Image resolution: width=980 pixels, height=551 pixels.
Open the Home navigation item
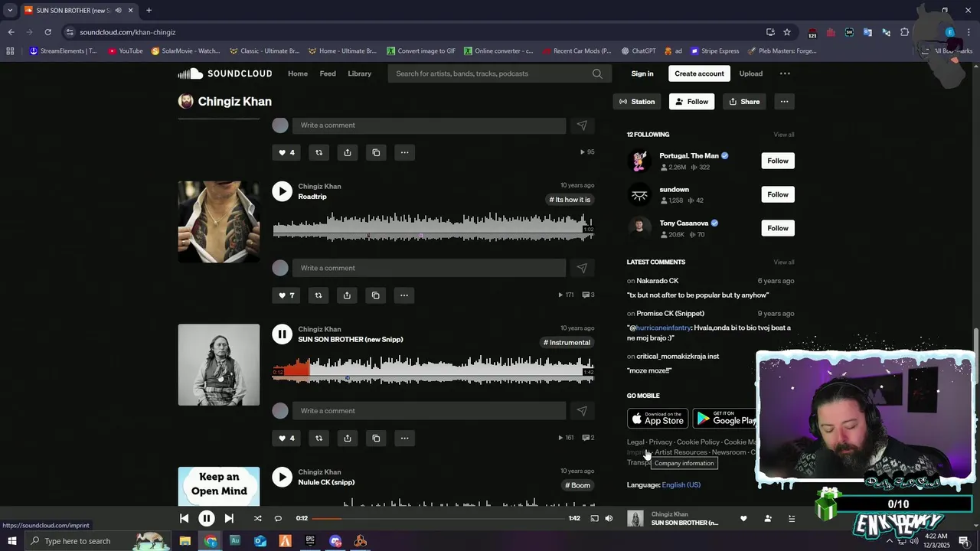[x=298, y=73]
